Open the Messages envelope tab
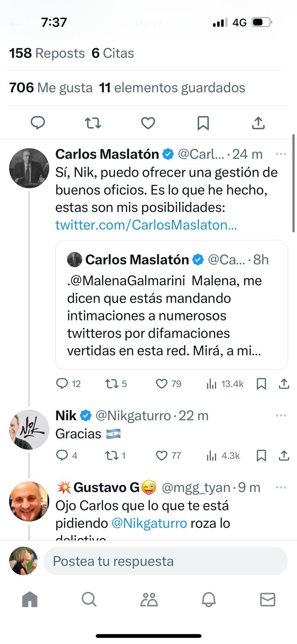 pyautogui.click(x=268, y=600)
